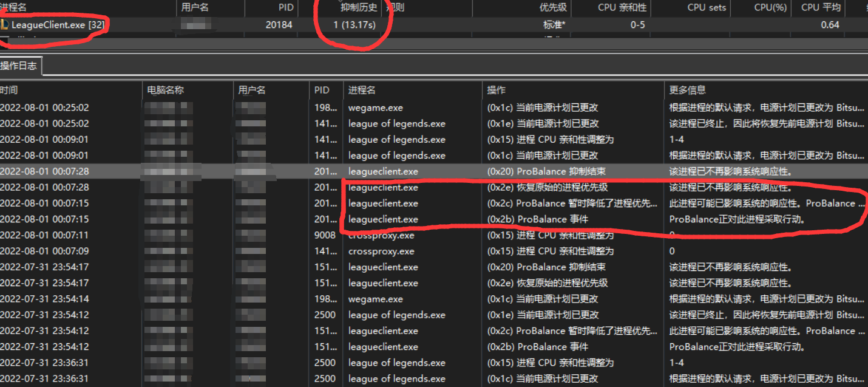Click the CPU 平均 column header
Screen dimensions: 868x387
(821, 8)
